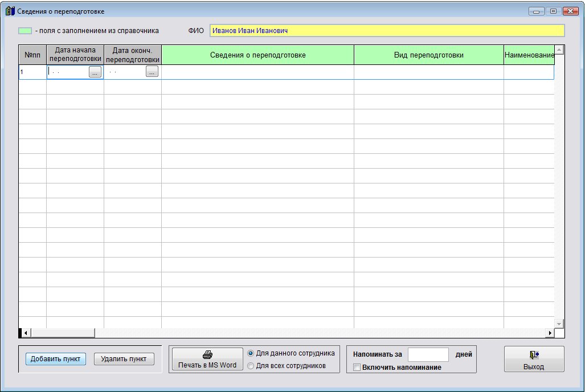Click 'Вид переподготовки' column header
The height and width of the screenshot is (392, 585).
click(428, 55)
